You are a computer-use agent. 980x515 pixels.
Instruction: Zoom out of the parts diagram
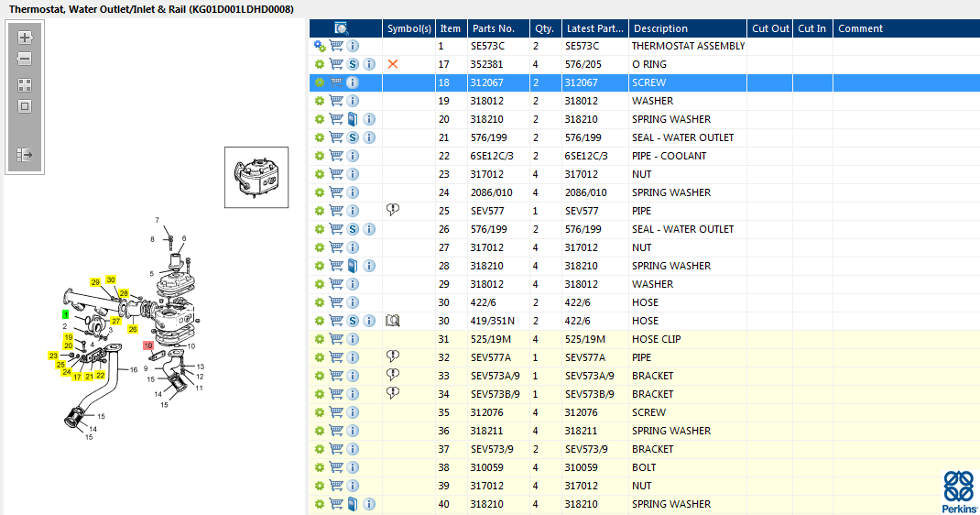pos(25,59)
